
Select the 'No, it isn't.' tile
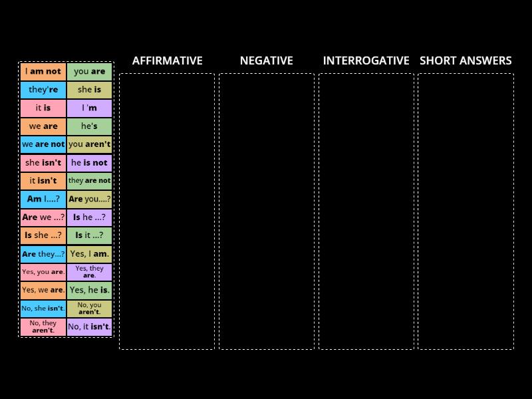coord(90,327)
